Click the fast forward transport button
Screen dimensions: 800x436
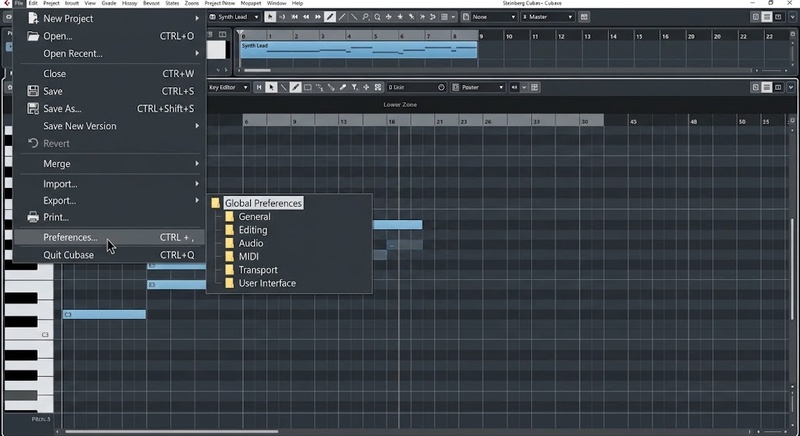[317, 17]
